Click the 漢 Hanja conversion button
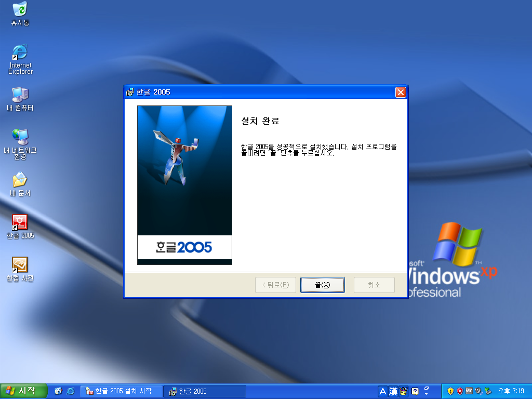Viewport: 532px width, 399px height. [x=393, y=391]
